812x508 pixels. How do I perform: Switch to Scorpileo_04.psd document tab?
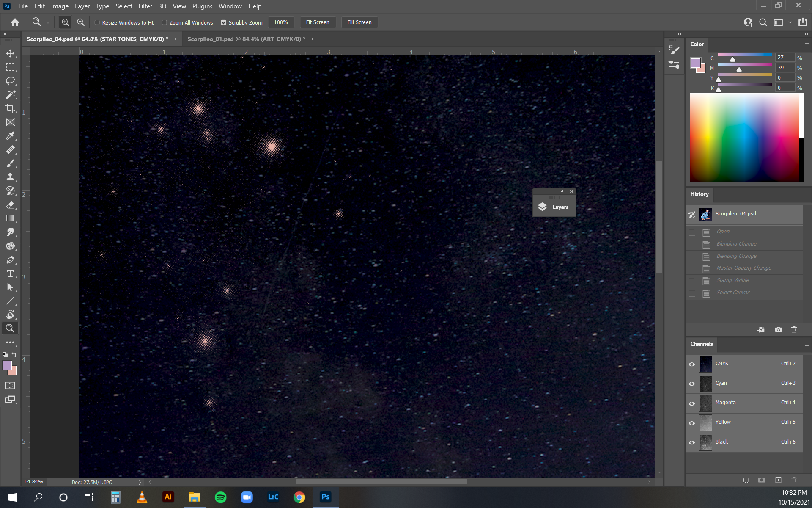97,39
